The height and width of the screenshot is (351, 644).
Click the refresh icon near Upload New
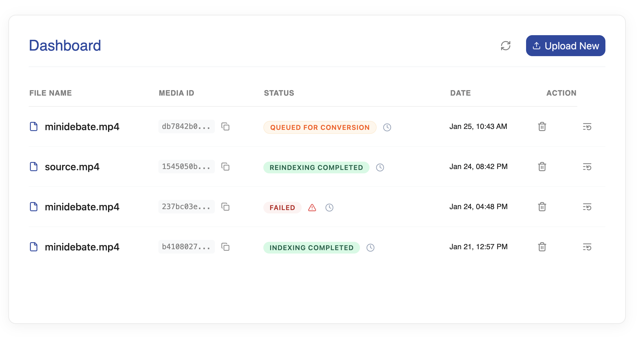506,46
